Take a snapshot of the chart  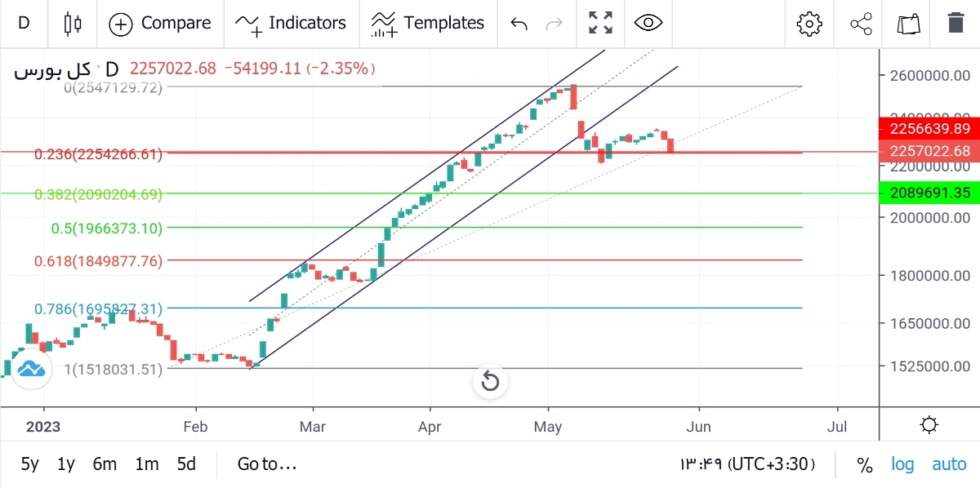pos(909,23)
